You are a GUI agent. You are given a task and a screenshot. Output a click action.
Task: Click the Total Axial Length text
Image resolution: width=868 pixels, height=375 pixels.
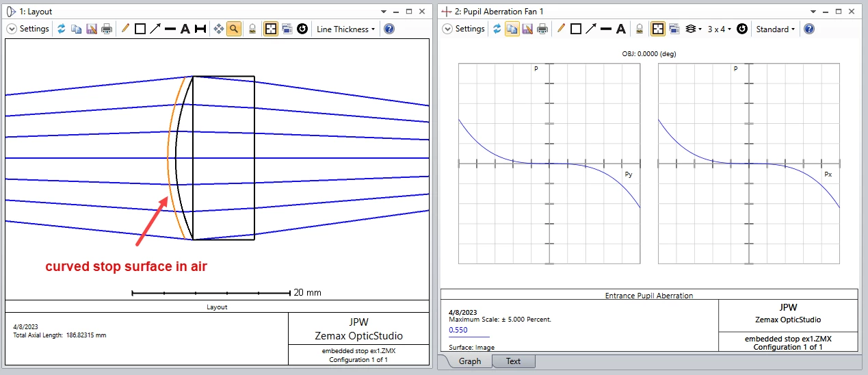point(60,335)
